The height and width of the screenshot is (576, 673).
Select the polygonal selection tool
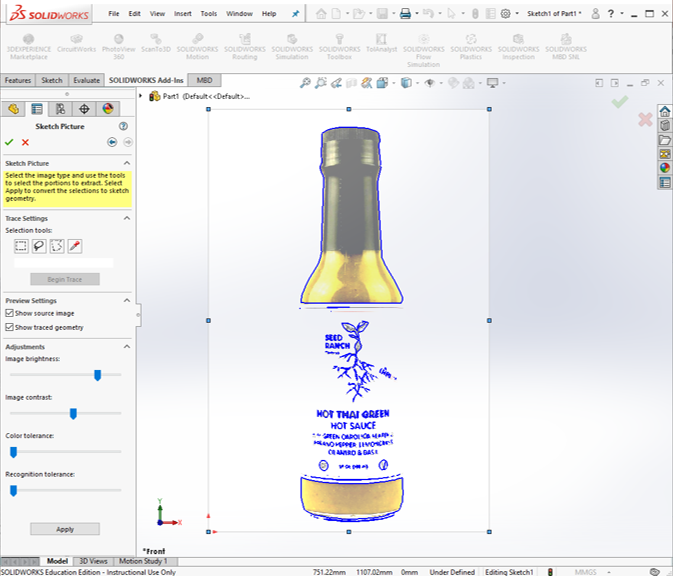pos(57,246)
